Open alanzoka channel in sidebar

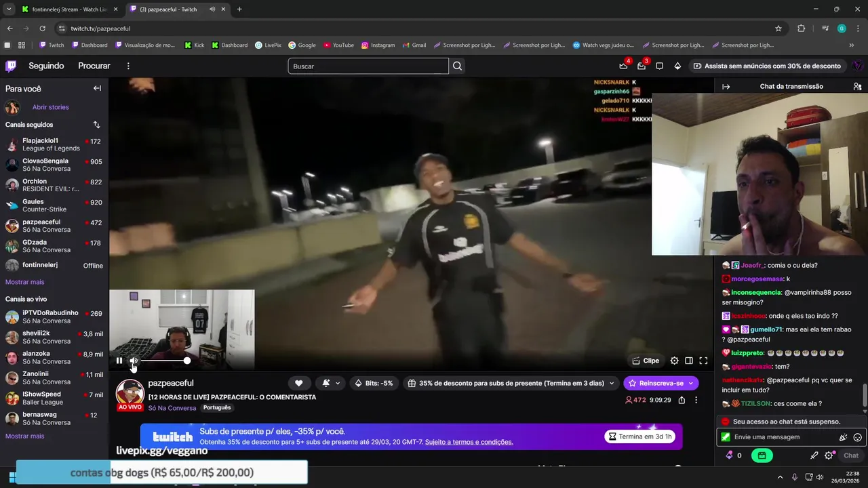pyautogui.click(x=54, y=357)
